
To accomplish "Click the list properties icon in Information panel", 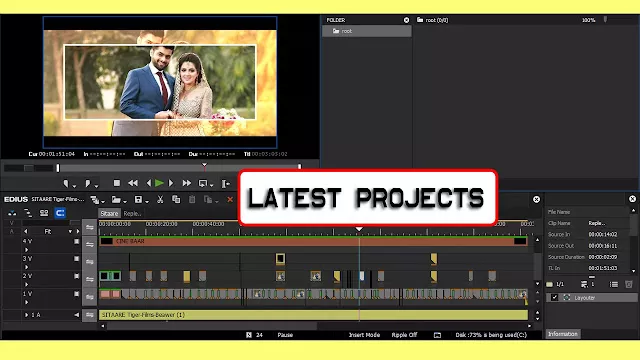I will (x=613, y=284).
